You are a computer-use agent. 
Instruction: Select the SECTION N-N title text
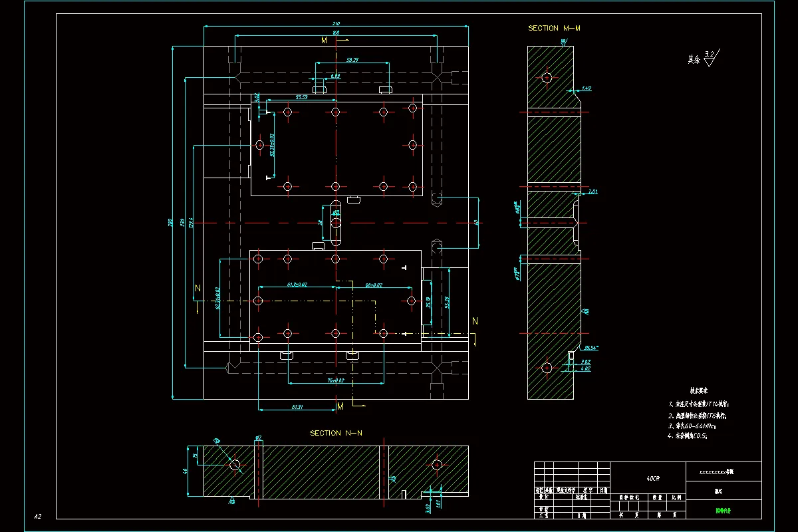[336, 434]
